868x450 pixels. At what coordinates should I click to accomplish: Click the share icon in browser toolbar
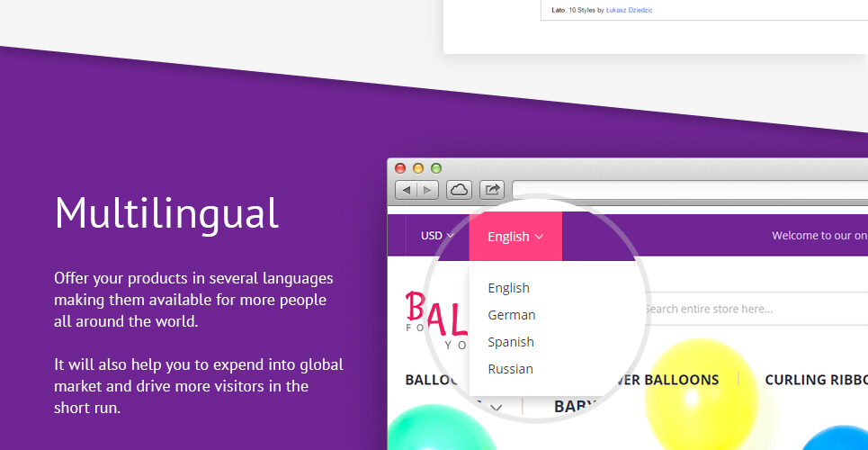492,190
